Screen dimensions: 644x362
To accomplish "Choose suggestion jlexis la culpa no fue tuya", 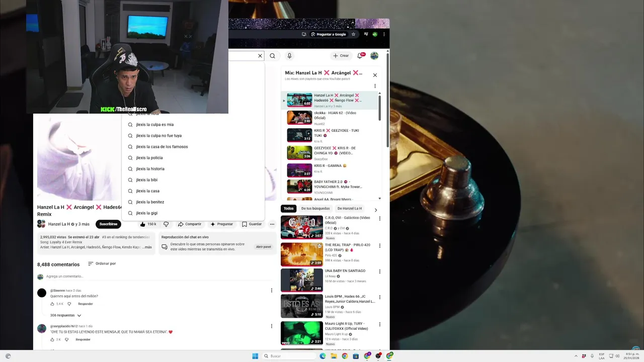I will 193,136.
